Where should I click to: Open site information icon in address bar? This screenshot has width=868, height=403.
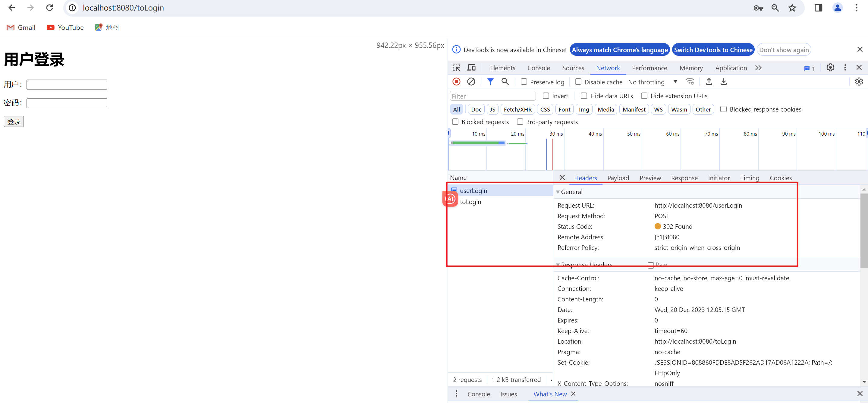click(72, 8)
